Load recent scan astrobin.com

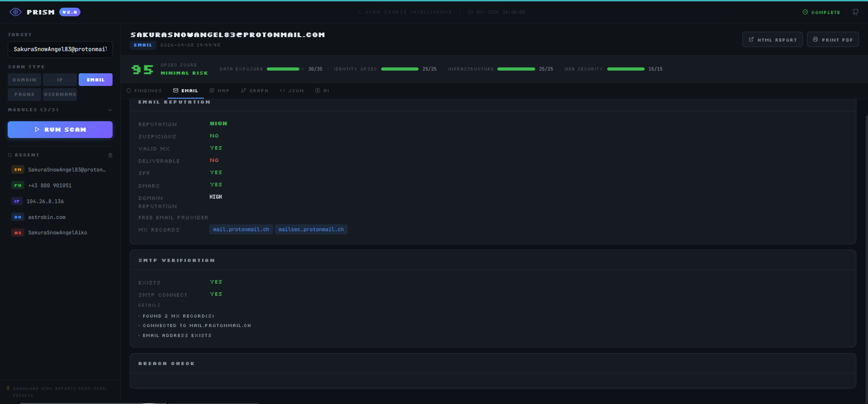pyautogui.click(x=60, y=217)
